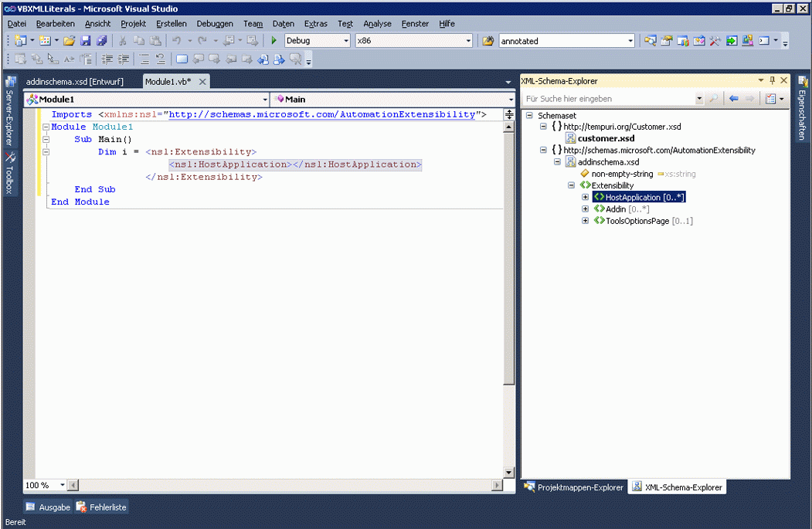Open the Eigenschaften side tab
Image resolution: width=812 pixels, height=529 pixels.
coord(802,107)
